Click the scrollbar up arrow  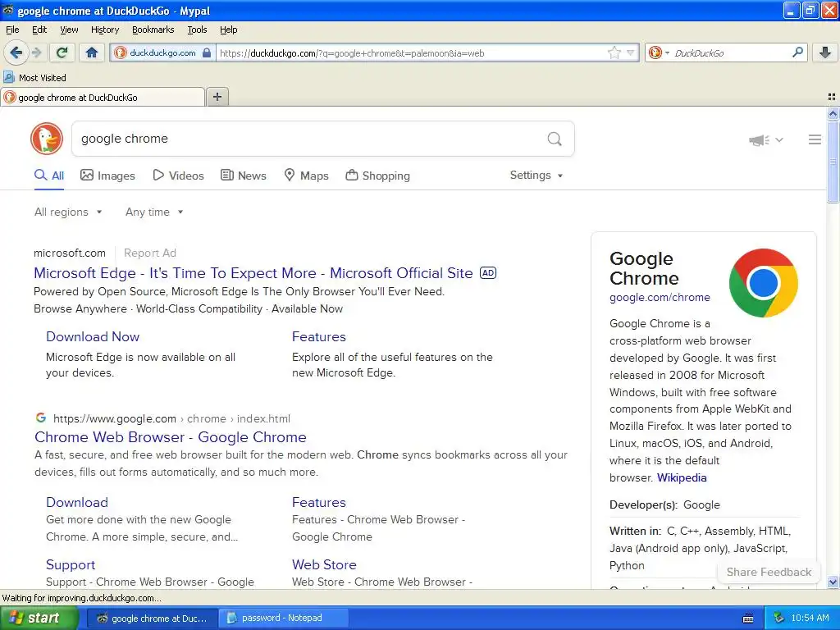(x=833, y=113)
